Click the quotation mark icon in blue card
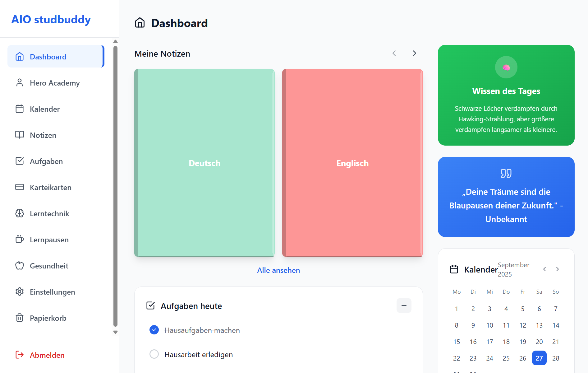 (x=506, y=174)
